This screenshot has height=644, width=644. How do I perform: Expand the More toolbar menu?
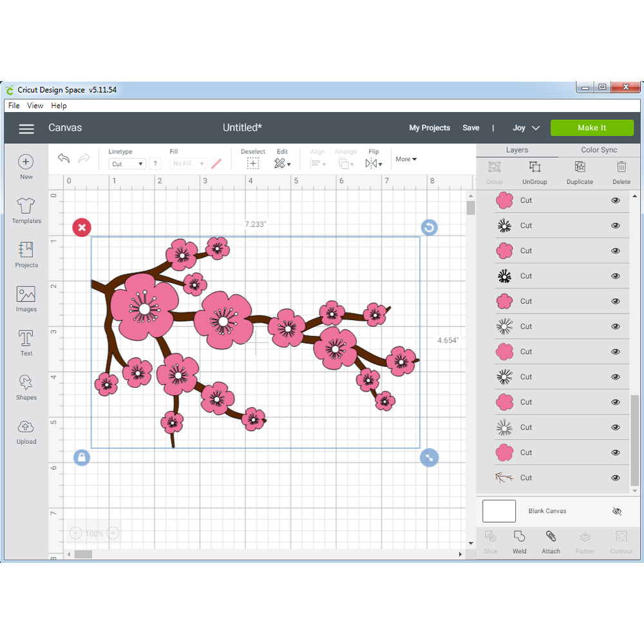click(406, 159)
